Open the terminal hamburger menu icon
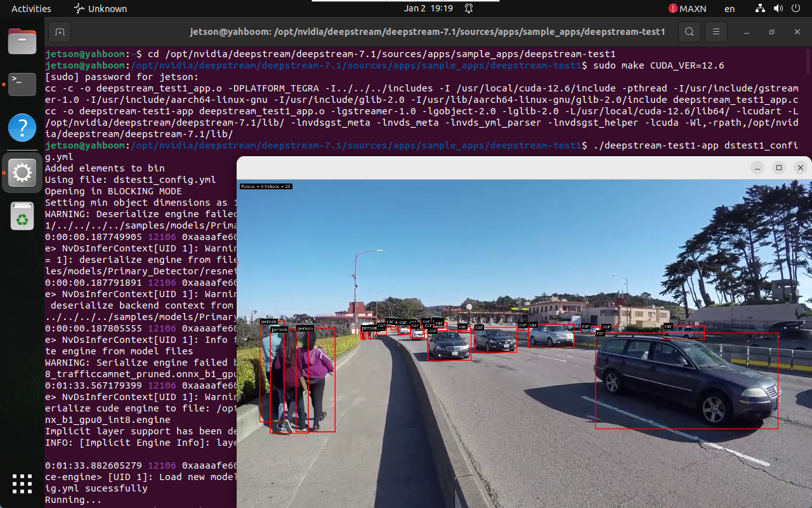Image resolution: width=812 pixels, height=508 pixels. pos(716,31)
